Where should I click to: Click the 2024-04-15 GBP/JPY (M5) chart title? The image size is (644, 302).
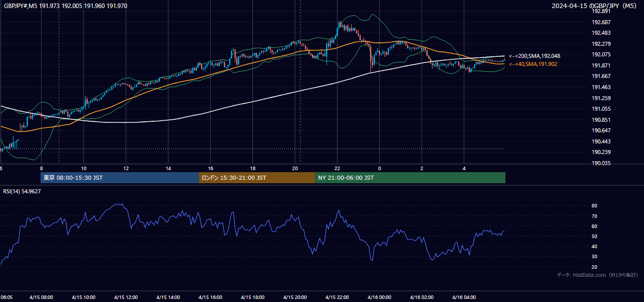pyautogui.click(x=594, y=6)
